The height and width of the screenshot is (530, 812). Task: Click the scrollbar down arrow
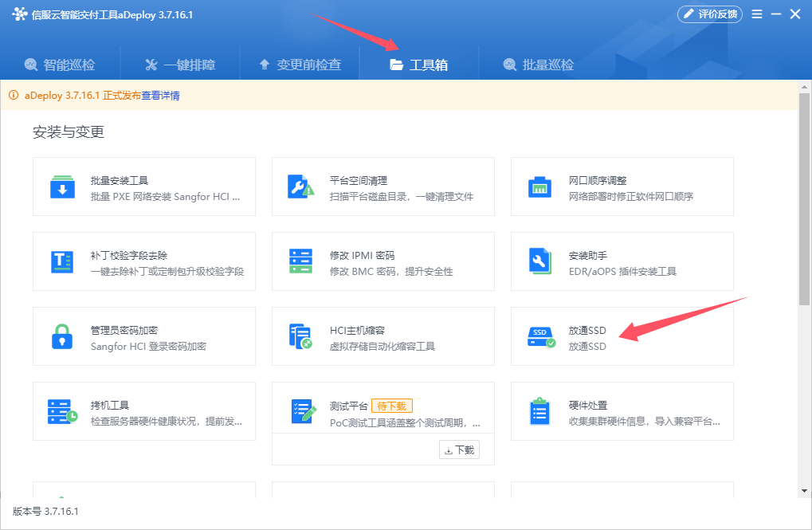tap(804, 491)
